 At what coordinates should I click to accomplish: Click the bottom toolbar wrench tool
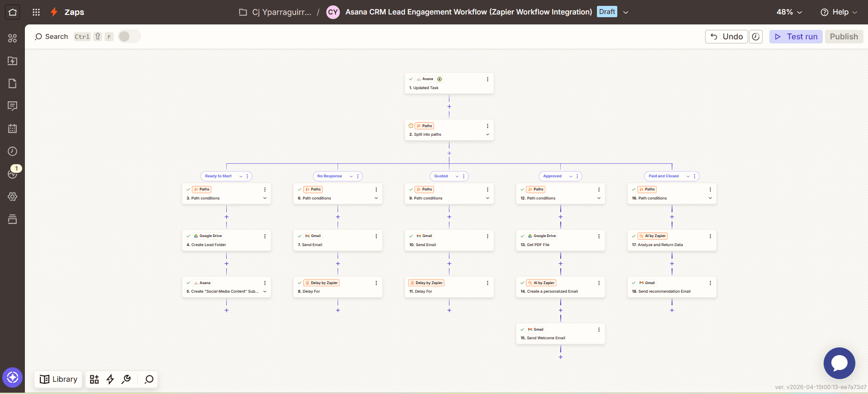click(126, 379)
